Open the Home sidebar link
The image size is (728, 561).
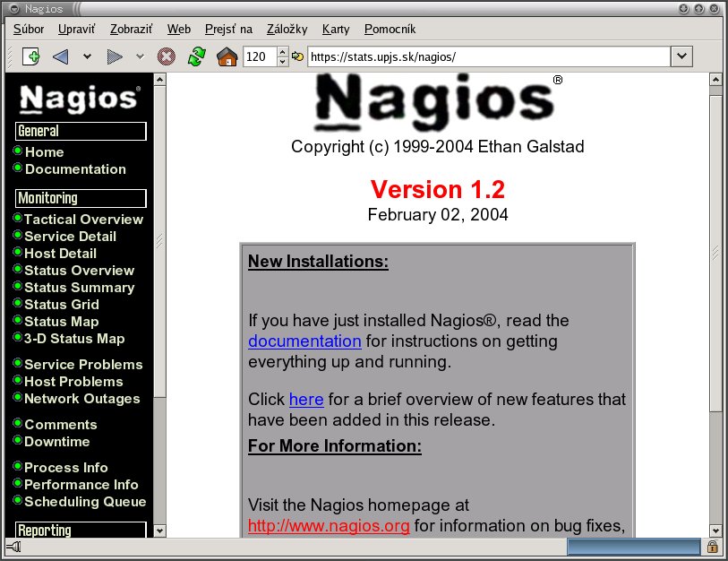45,152
